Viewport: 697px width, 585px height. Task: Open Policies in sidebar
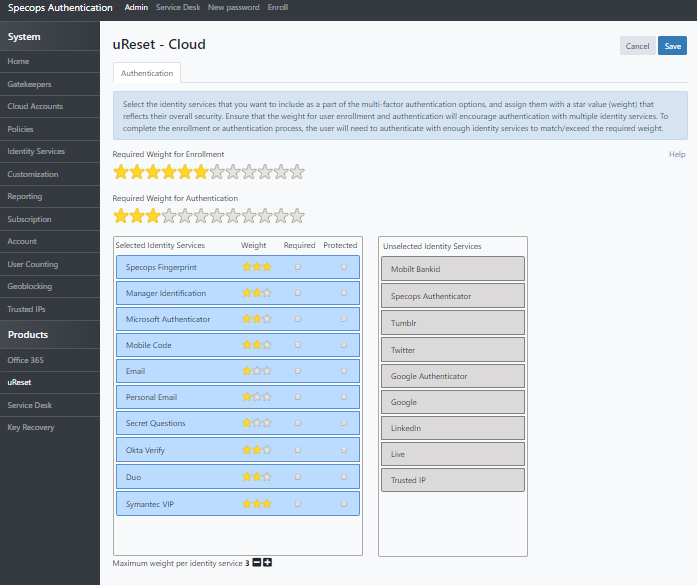[50, 129]
